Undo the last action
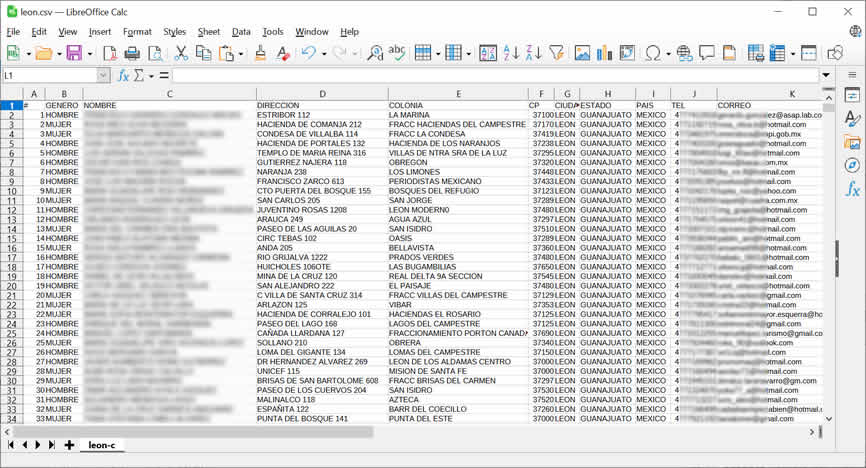 tap(308, 53)
